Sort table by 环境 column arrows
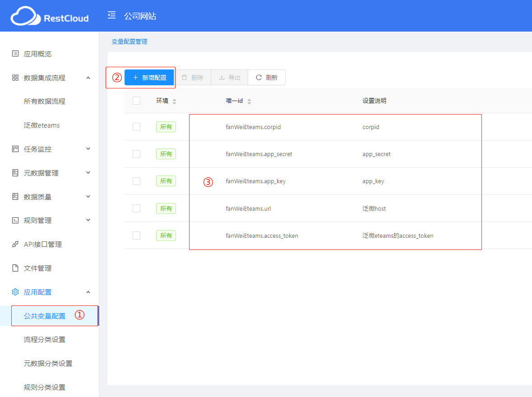 [x=175, y=102]
